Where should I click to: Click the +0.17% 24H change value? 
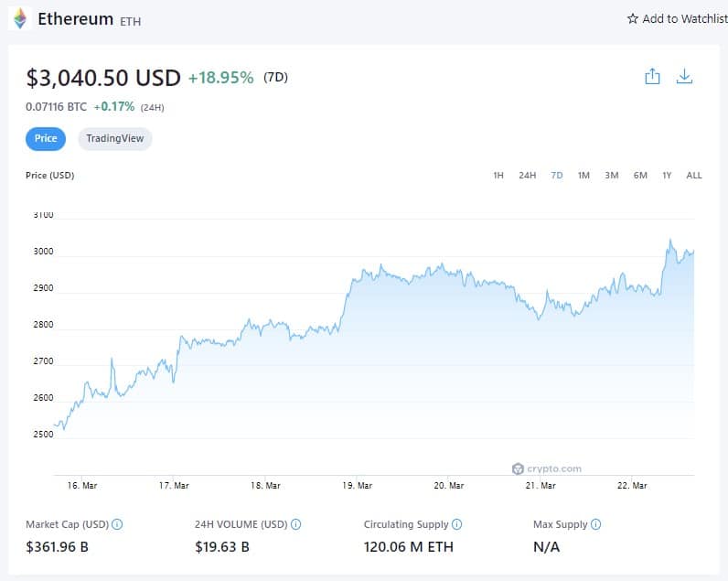pyautogui.click(x=114, y=107)
